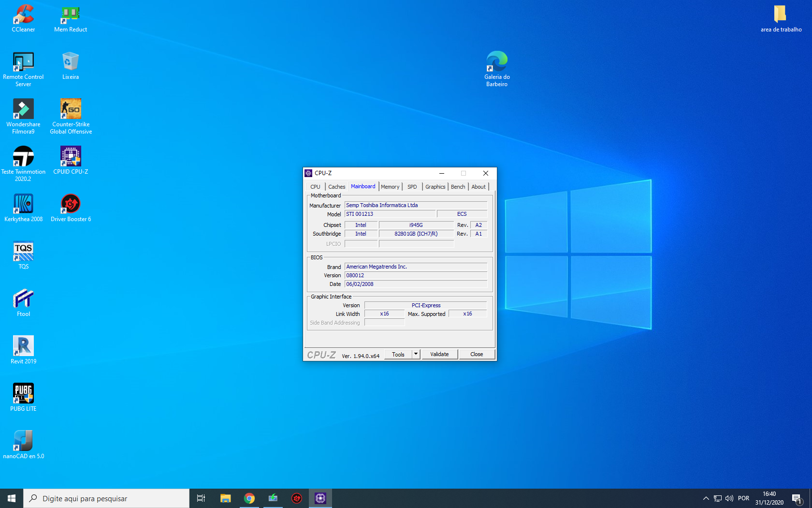Click the CPU-Z title bar icon

point(308,173)
